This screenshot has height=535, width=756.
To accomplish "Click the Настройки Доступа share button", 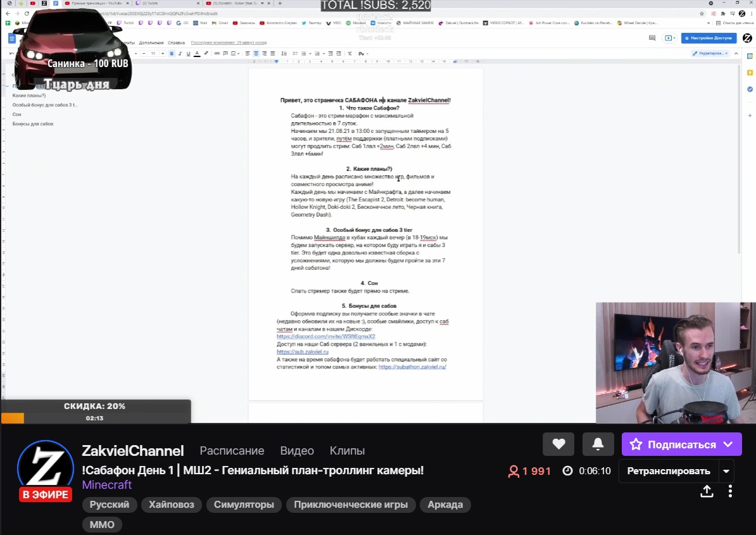I will [709, 37].
